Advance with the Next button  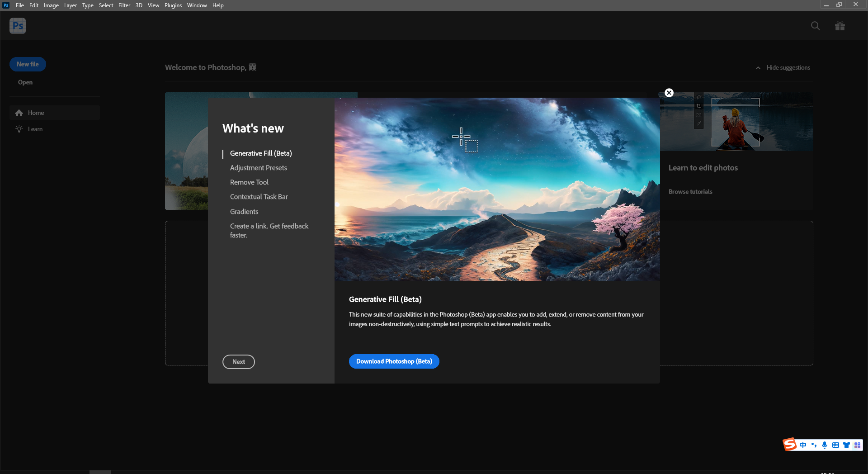pyautogui.click(x=238, y=362)
